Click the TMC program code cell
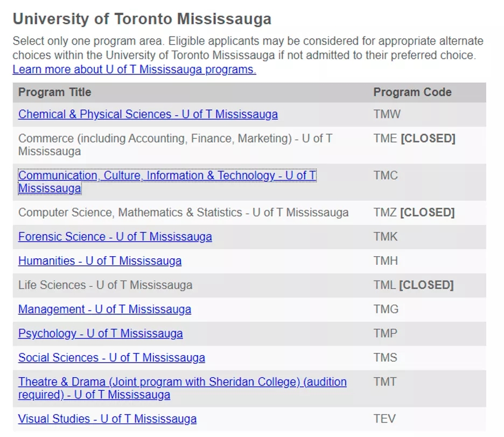The height and width of the screenshot is (437, 504). [x=386, y=175]
